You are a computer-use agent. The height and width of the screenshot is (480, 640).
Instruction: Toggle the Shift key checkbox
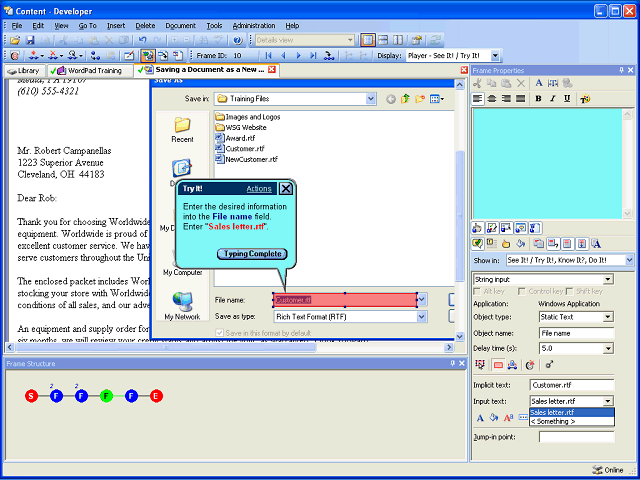(x=569, y=291)
